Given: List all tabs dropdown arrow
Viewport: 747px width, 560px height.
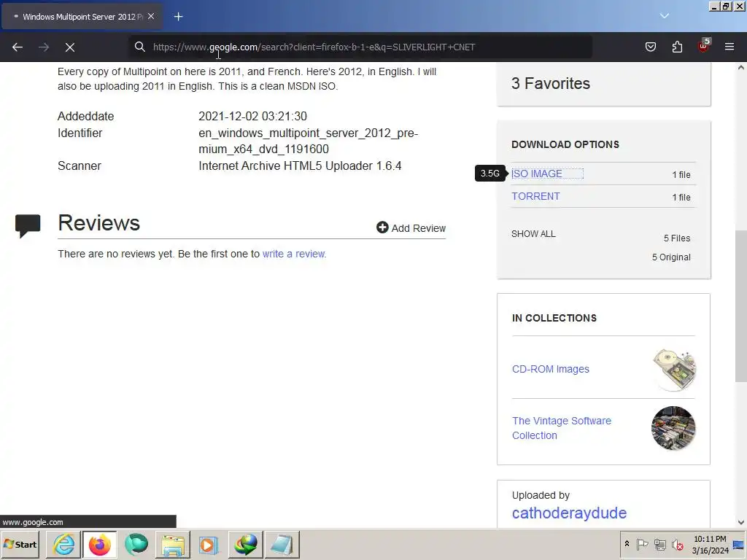Looking at the screenshot, I should tap(665, 16).
